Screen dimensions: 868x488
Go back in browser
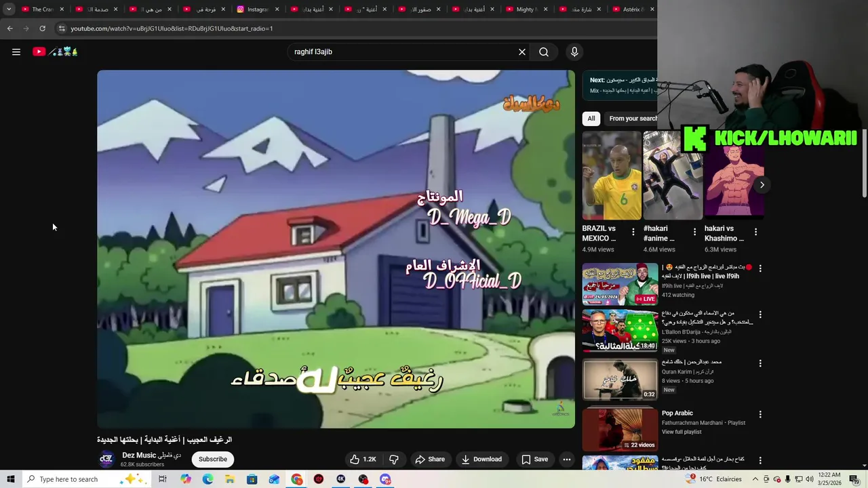(x=9, y=28)
